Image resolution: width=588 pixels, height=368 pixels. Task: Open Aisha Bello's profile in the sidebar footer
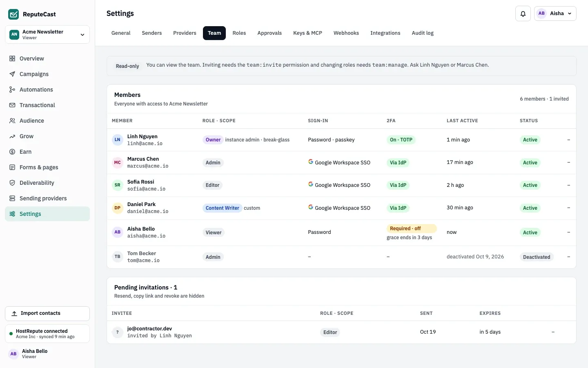coord(47,354)
